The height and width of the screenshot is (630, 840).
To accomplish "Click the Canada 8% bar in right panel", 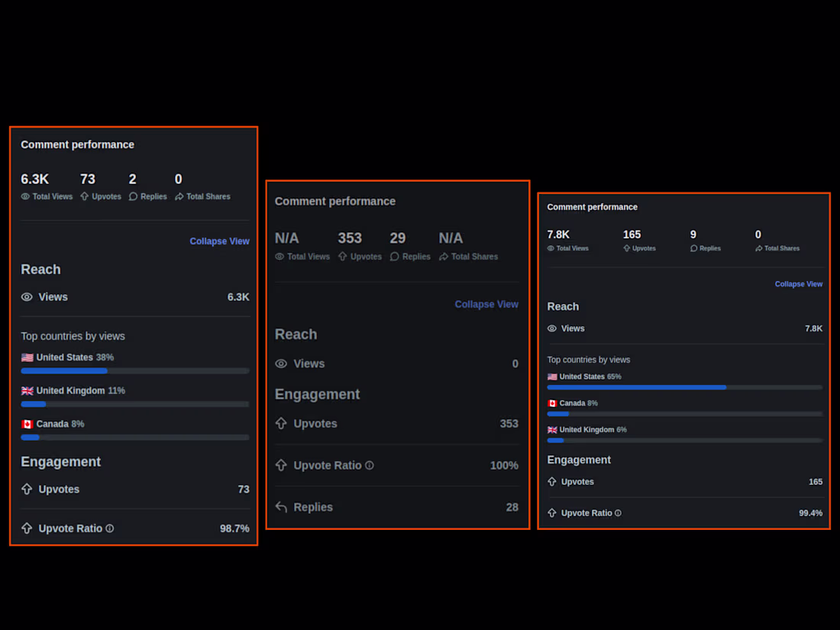I will point(685,414).
